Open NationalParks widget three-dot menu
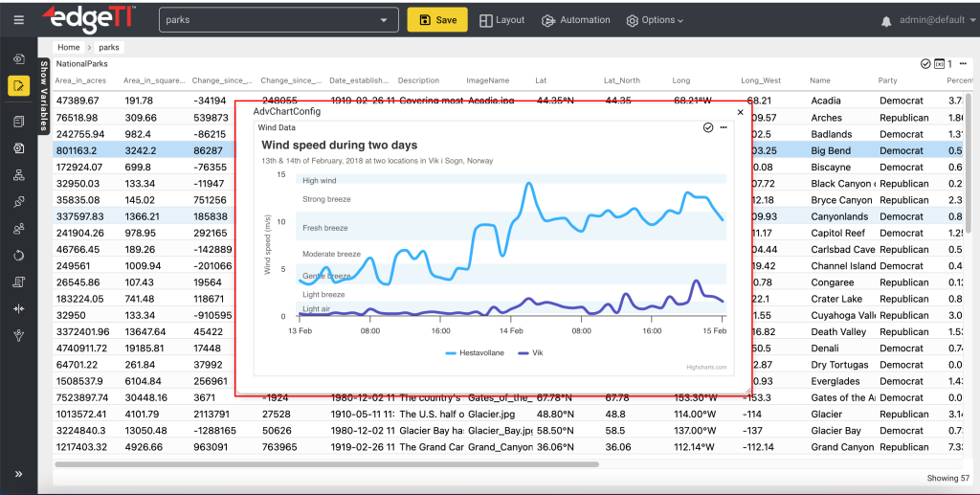 pos(963,63)
